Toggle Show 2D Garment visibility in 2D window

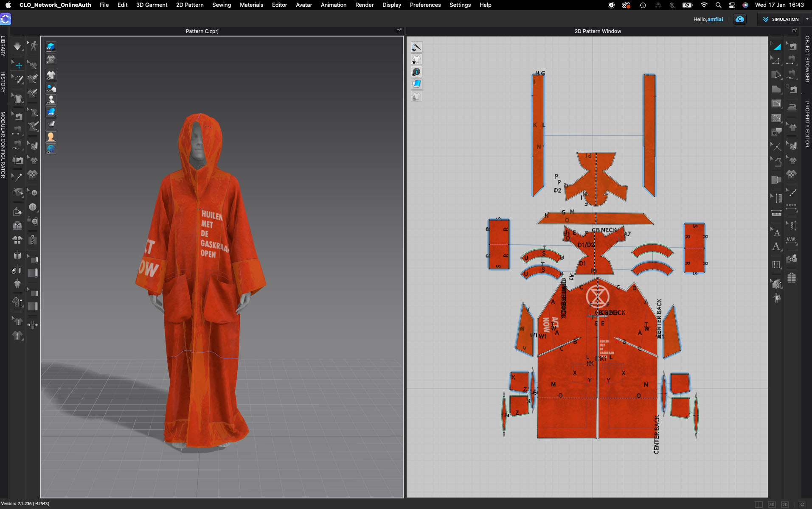coord(416,59)
